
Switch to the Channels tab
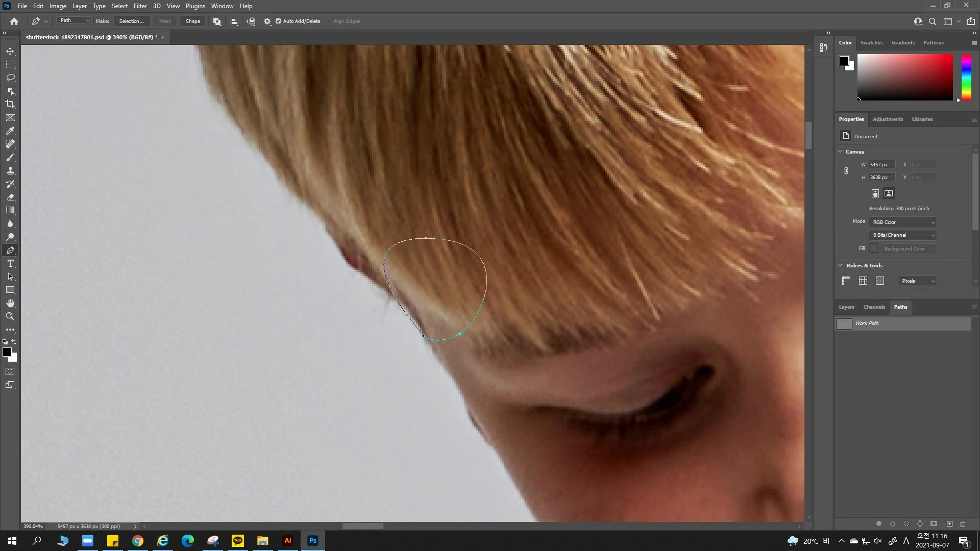pyautogui.click(x=874, y=307)
